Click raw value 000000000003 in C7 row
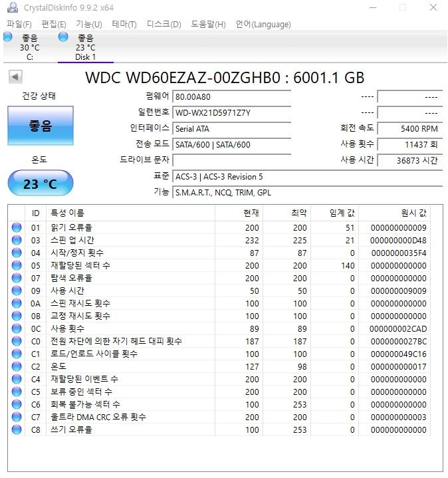This screenshot has width=448, height=478. 399,418
